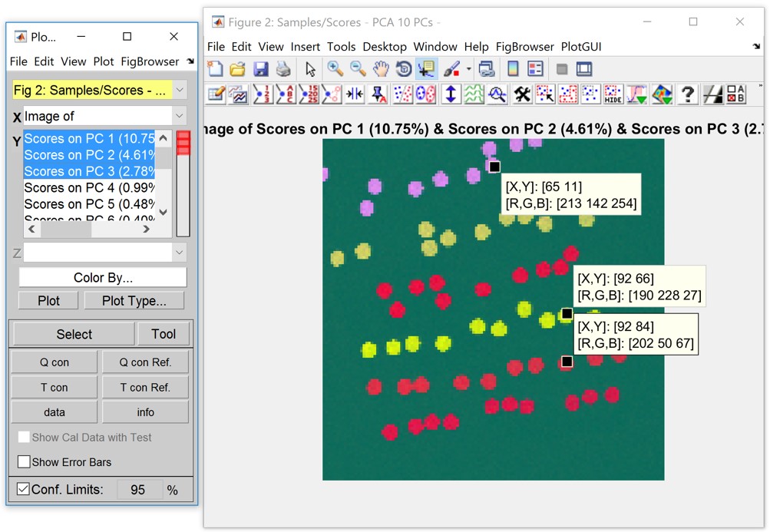This screenshot has width=770, height=532.
Task: Uncheck the Conf. Limits checkbox
Action: (24, 489)
